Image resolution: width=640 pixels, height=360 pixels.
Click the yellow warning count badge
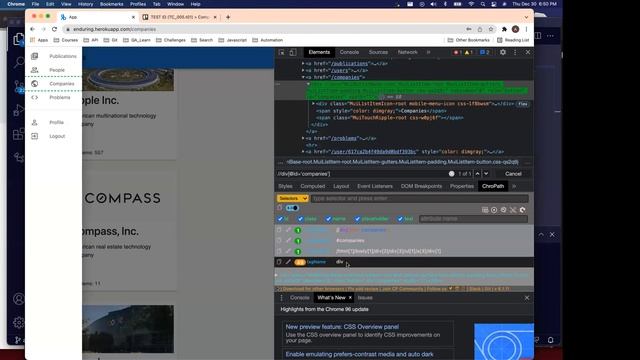[469, 52]
